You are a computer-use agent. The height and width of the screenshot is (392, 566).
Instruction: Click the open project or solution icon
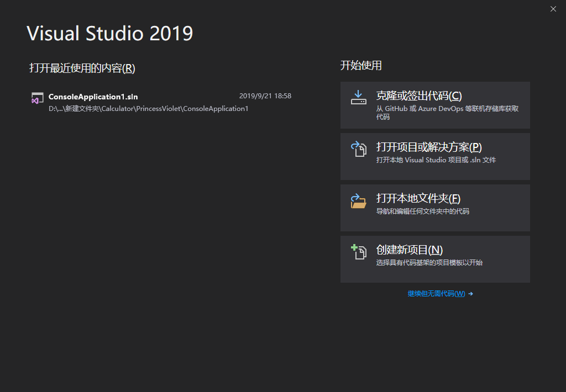pyautogui.click(x=358, y=149)
